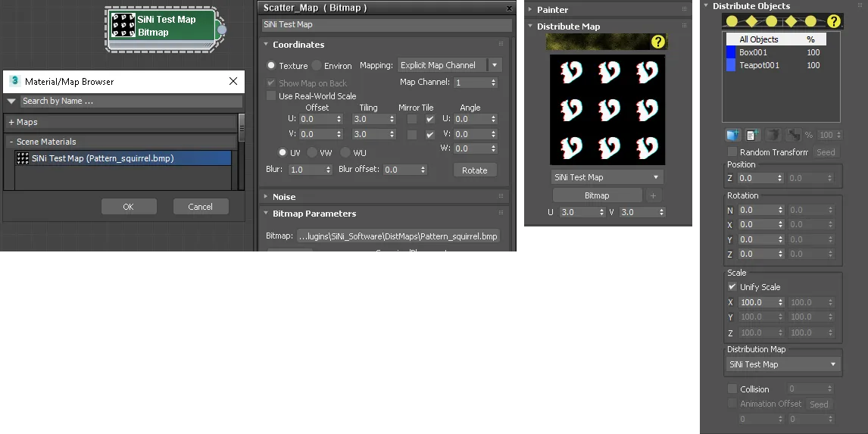
Task: Click the Teapot001 blue color swatch
Action: click(x=731, y=65)
